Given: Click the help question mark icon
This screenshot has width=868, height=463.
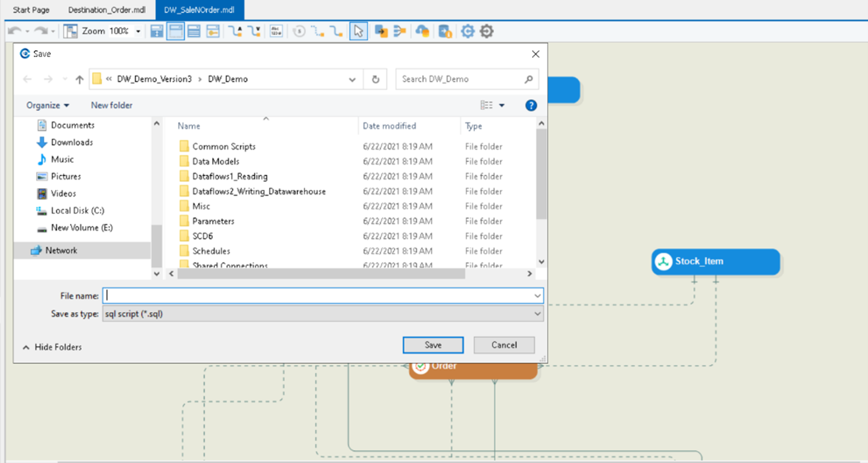Looking at the screenshot, I should tap(531, 106).
